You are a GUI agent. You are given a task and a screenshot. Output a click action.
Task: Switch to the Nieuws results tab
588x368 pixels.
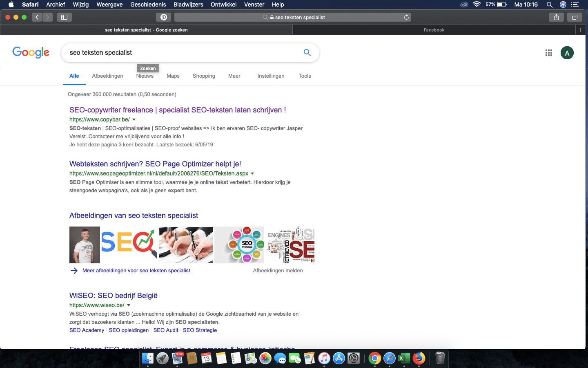(145, 76)
